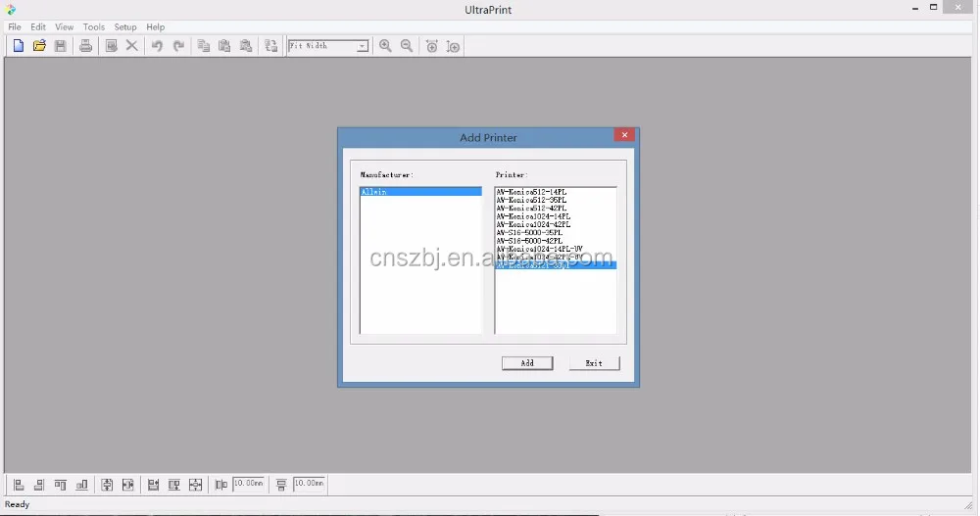Click the Save diskette icon
Screen dimensions: 980x516
click(x=61, y=46)
